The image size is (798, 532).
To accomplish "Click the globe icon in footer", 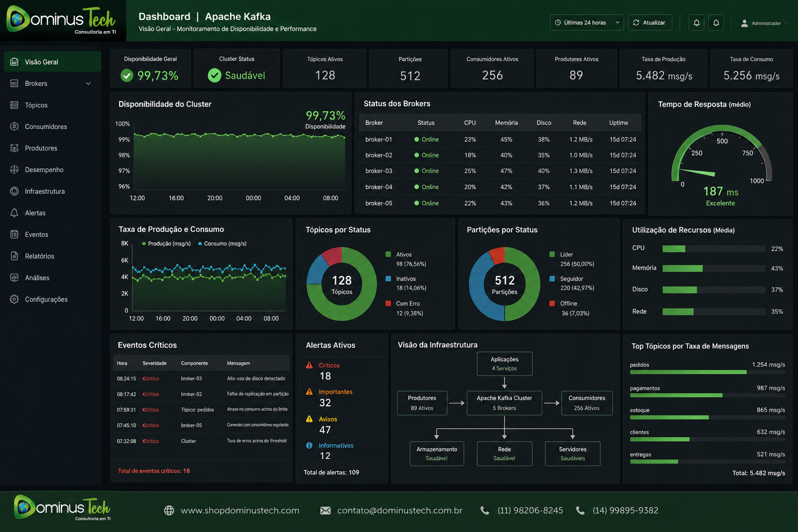I will (x=169, y=511).
